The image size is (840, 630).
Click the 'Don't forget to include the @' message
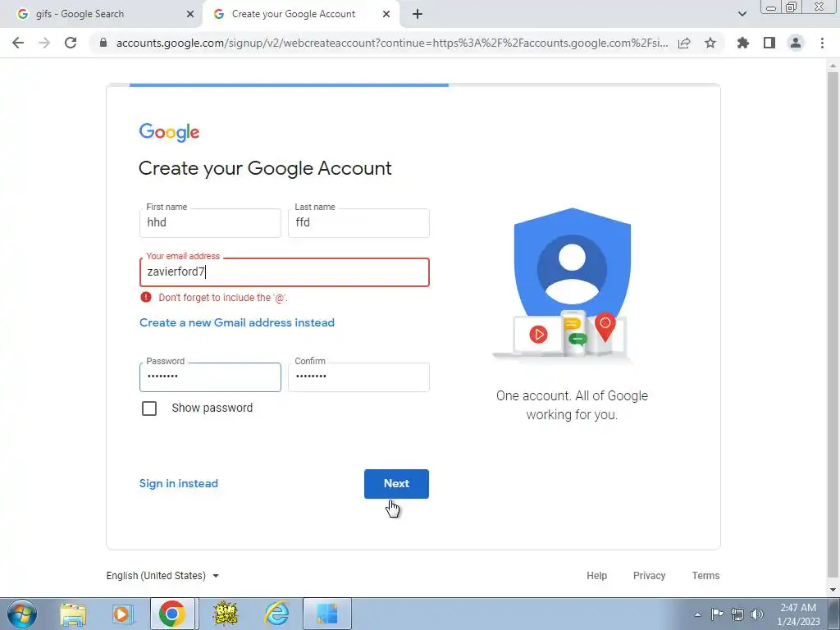(x=223, y=297)
